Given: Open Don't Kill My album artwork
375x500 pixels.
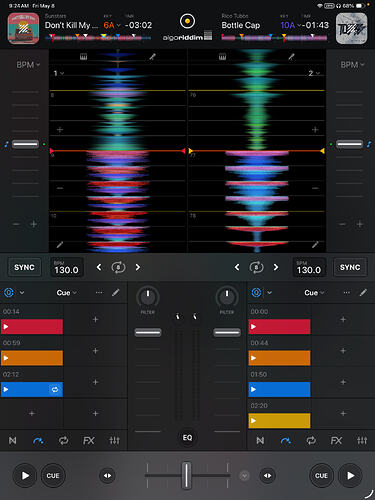Looking at the screenshot, I should 23,28.
